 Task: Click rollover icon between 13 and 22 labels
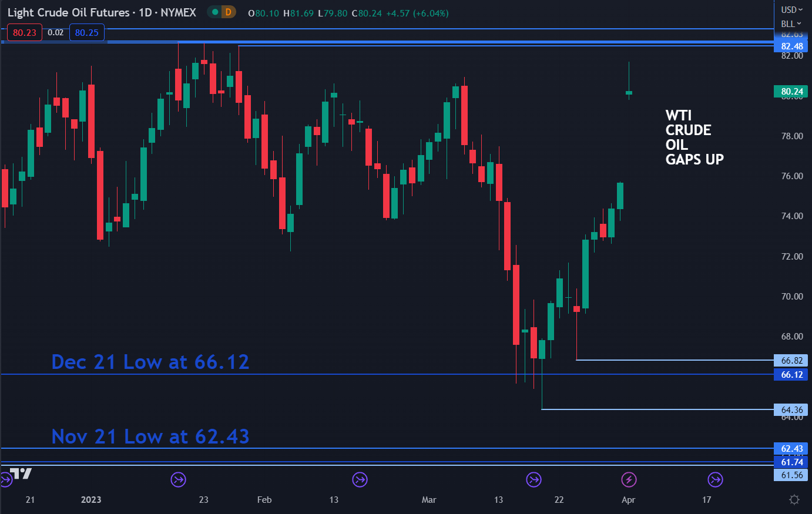[533, 480]
